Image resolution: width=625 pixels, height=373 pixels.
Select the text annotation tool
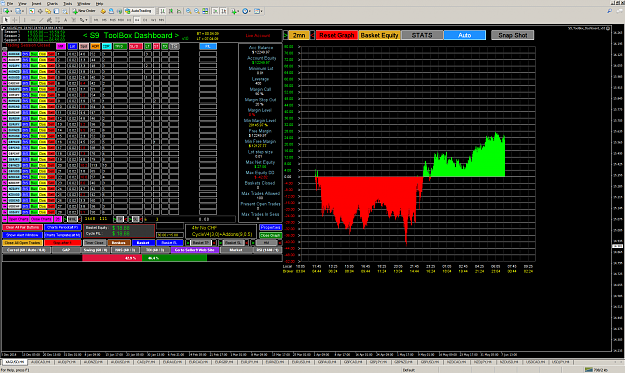(65, 20)
